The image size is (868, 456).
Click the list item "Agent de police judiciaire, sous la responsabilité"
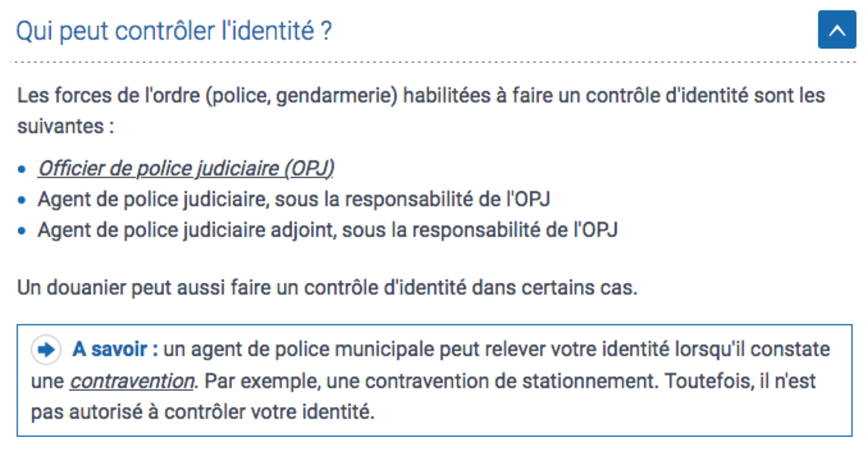[x=294, y=199]
